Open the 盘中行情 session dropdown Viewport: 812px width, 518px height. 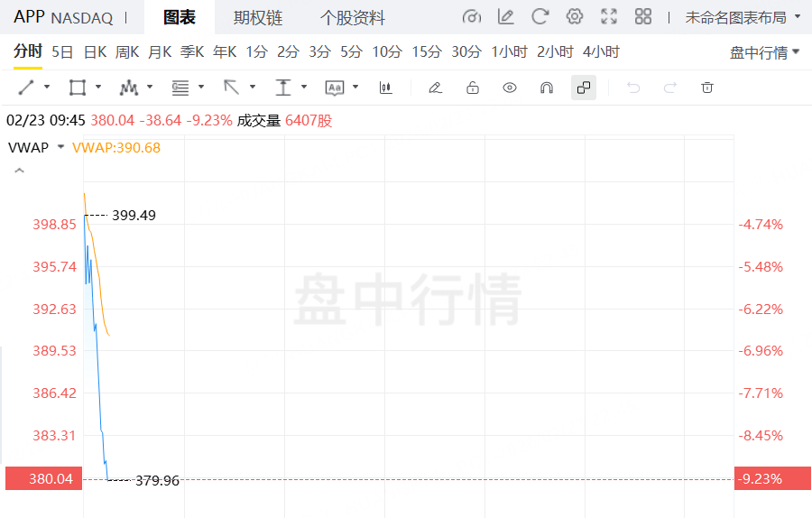765,52
